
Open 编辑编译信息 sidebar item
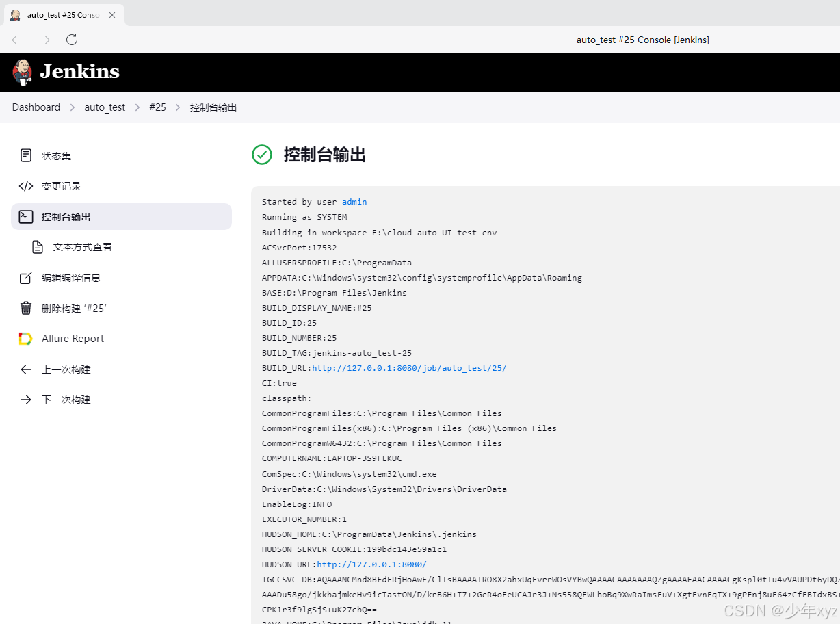[121, 277]
